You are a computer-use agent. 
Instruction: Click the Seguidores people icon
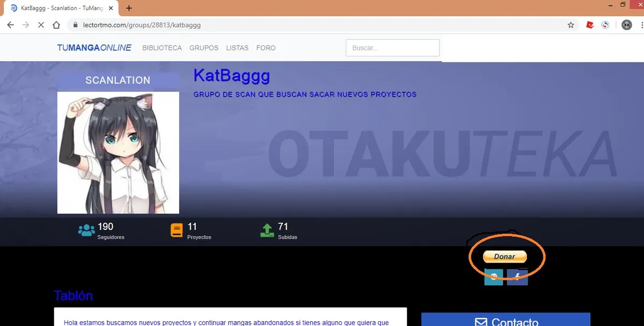point(86,230)
